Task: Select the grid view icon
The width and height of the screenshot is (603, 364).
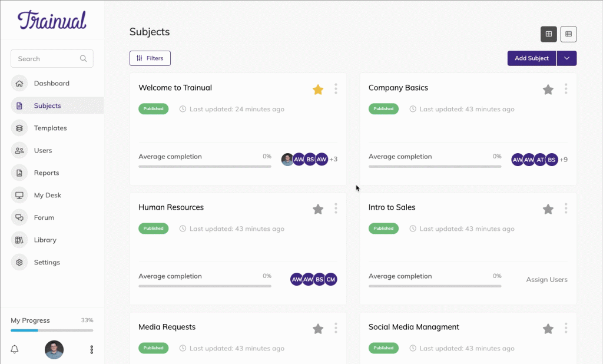Action: pyautogui.click(x=549, y=34)
